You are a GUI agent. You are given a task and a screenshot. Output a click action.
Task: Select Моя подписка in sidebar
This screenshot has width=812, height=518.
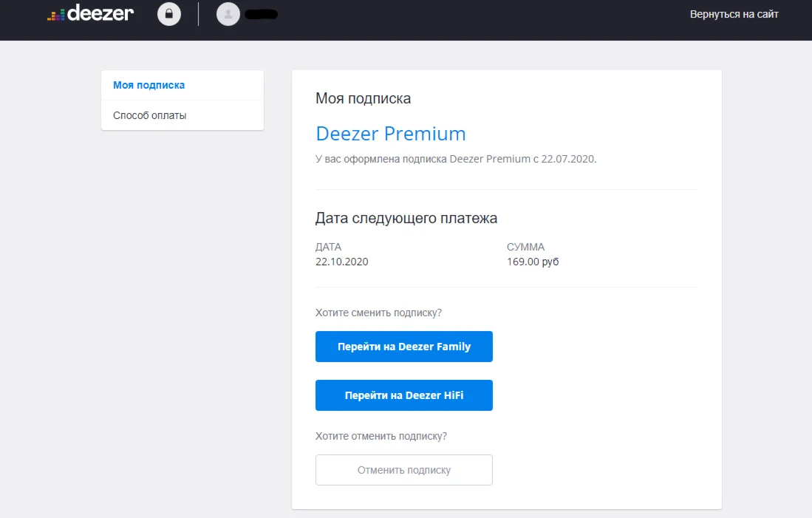[182, 85]
